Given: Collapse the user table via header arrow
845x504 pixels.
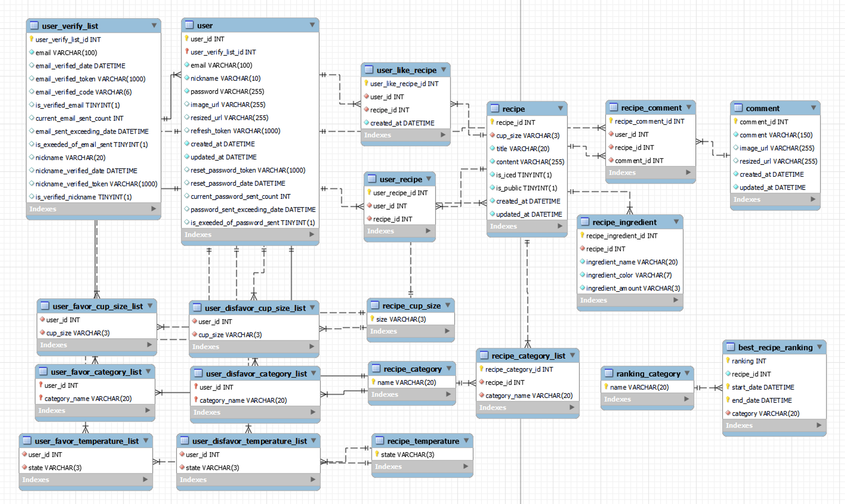Looking at the screenshot, I should [312, 25].
